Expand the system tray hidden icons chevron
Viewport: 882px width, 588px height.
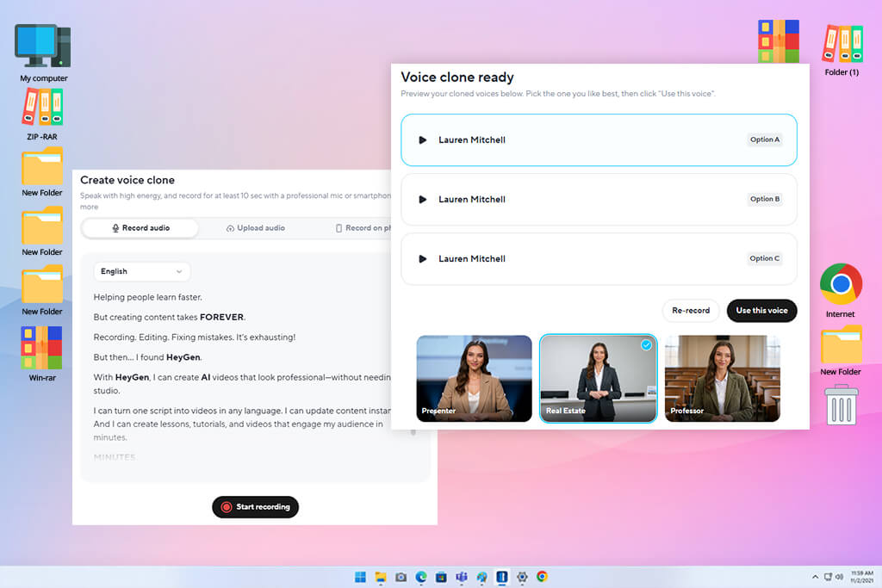coord(815,577)
